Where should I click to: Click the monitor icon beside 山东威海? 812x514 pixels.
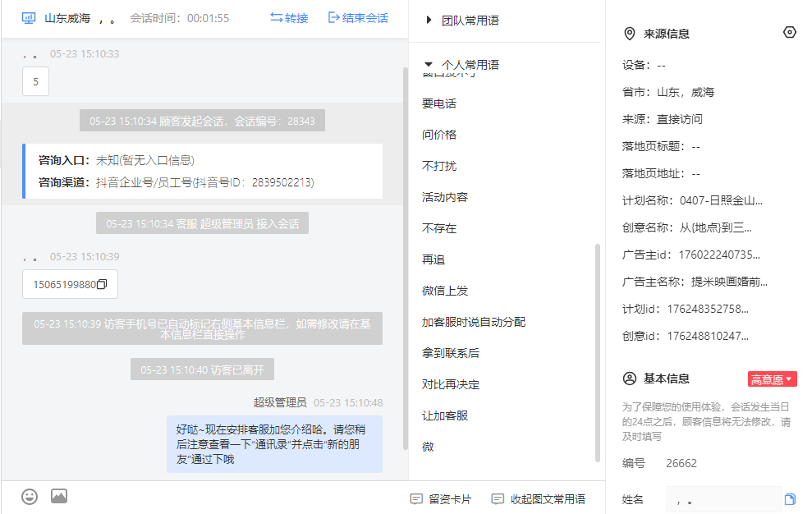(x=29, y=18)
